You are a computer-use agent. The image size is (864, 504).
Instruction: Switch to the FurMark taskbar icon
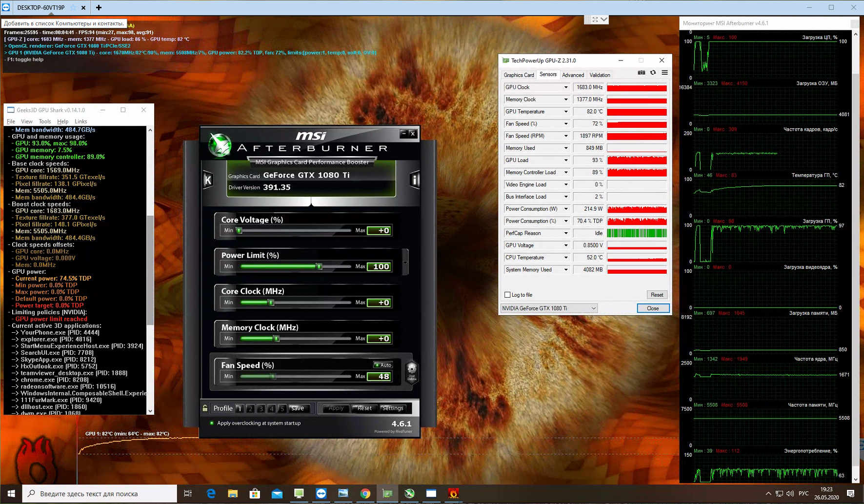point(453,494)
